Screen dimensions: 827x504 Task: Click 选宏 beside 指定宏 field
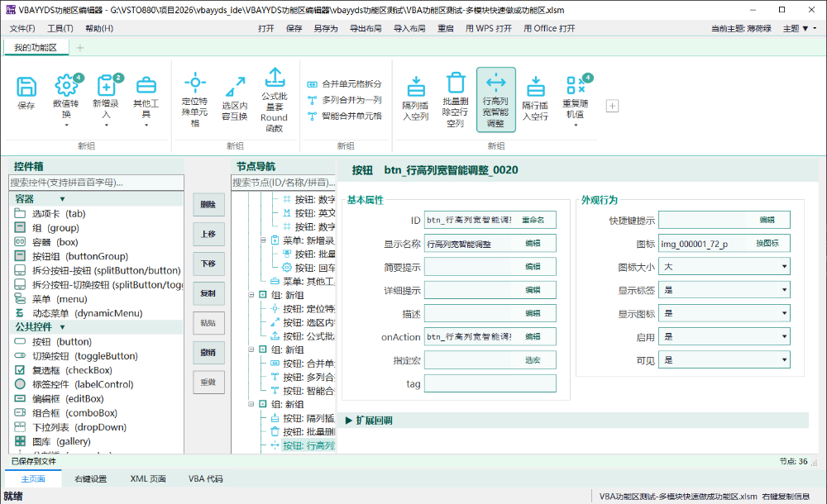(x=533, y=360)
